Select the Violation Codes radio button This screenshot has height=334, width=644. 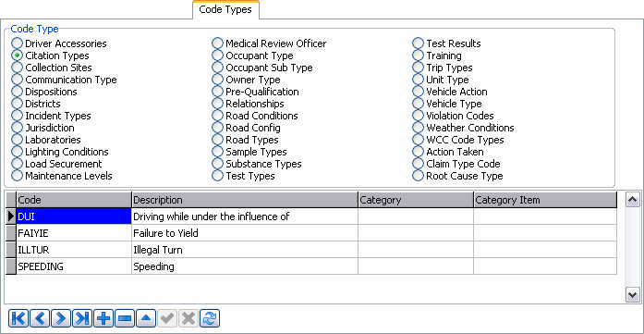click(x=418, y=116)
